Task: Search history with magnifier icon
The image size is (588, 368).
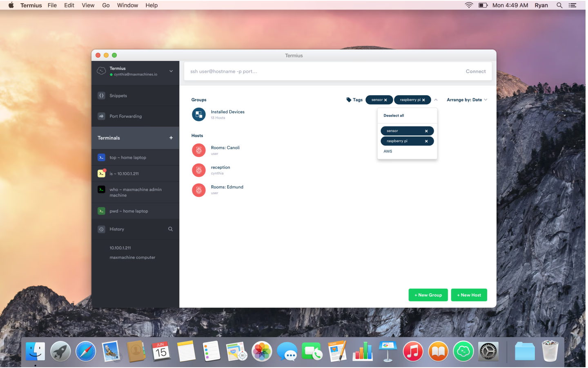Action: coord(171,229)
